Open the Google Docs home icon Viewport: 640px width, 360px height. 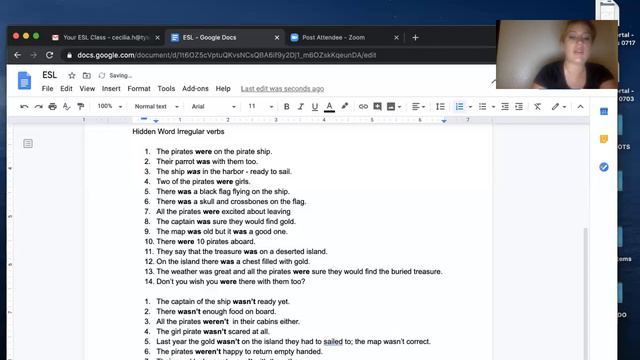click(24, 80)
